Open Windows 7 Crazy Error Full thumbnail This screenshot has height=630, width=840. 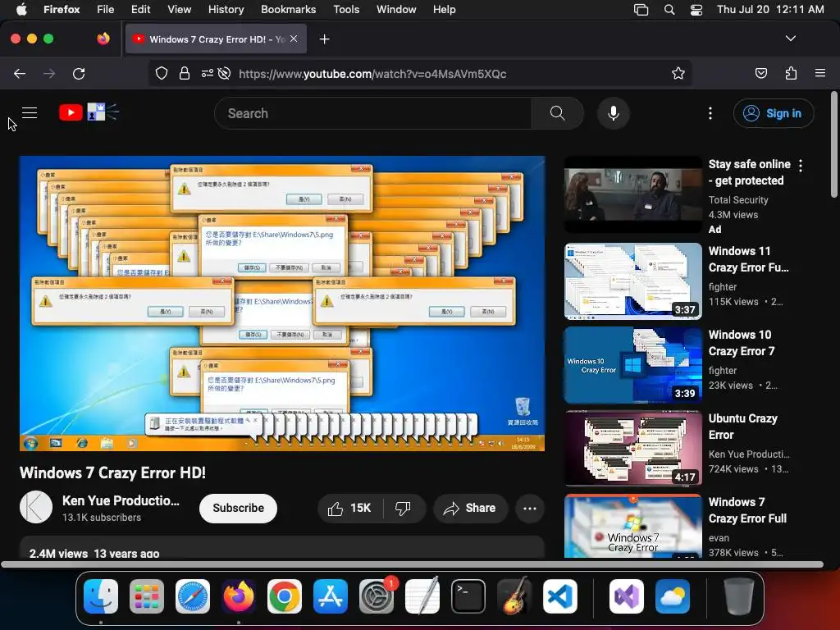point(632,526)
